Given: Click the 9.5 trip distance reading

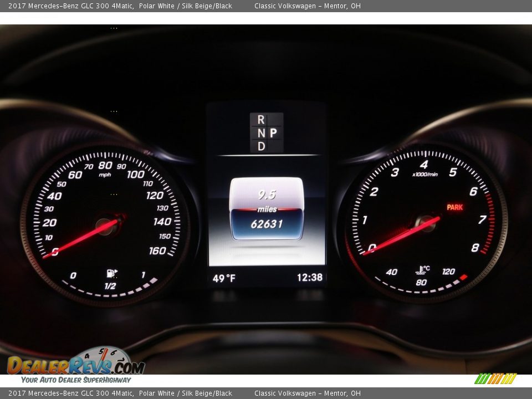Looking at the screenshot, I should click(267, 195).
